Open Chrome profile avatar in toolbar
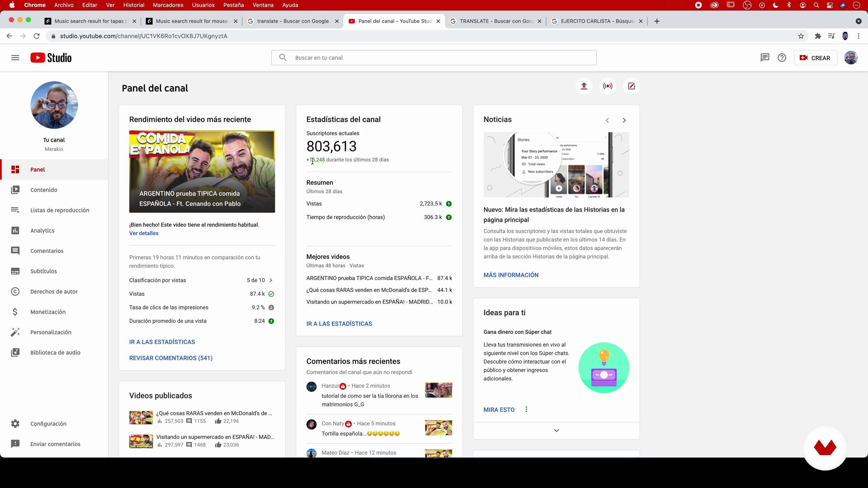Image resolution: width=868 pixels, height=488 pixels. click(x=845, y=36)
